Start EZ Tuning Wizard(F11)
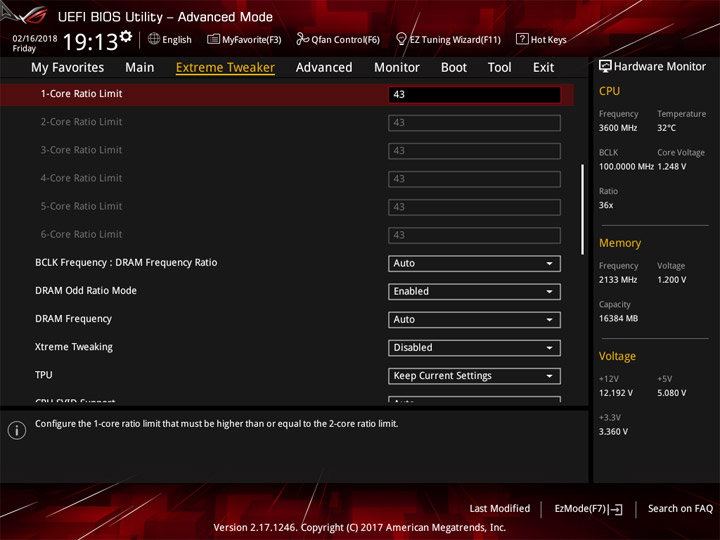Viewport: 720px width, 540px height. point(448,39)
